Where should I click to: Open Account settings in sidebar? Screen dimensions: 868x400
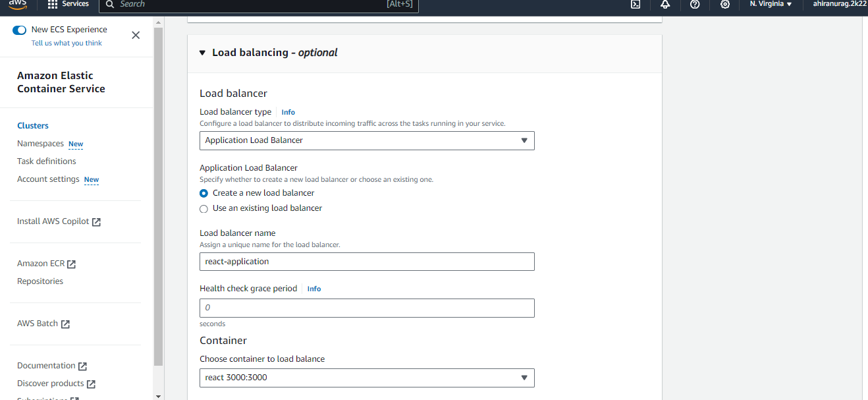[x=48, y=179]
